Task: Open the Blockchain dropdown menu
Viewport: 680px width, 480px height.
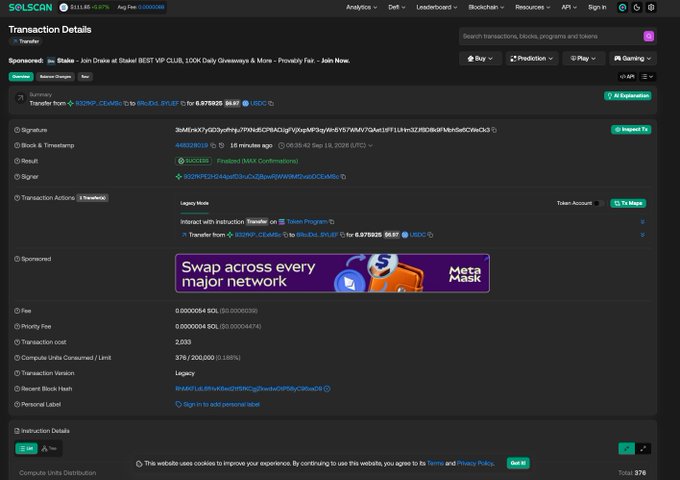Action: pos(486,7)
